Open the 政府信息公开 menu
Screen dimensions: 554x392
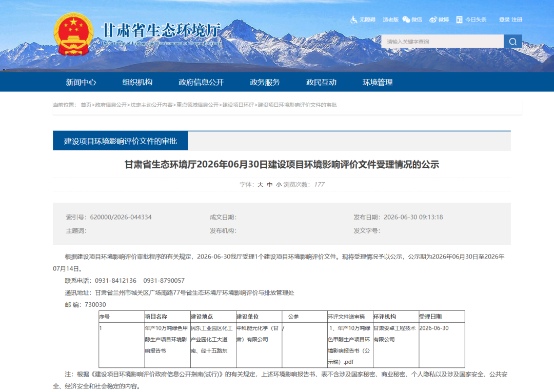[x=201, y=83]
